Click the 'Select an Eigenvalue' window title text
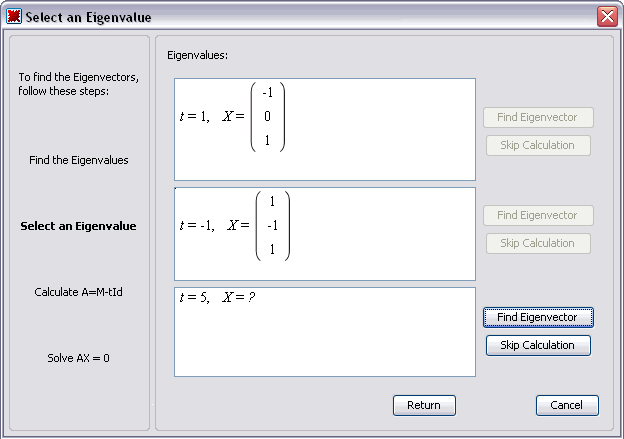The image size is (624, 439). (x=90, y=17)
